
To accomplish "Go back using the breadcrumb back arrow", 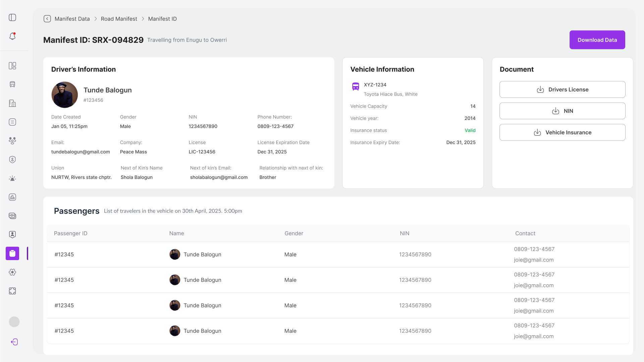I will (x=47, y=19).
